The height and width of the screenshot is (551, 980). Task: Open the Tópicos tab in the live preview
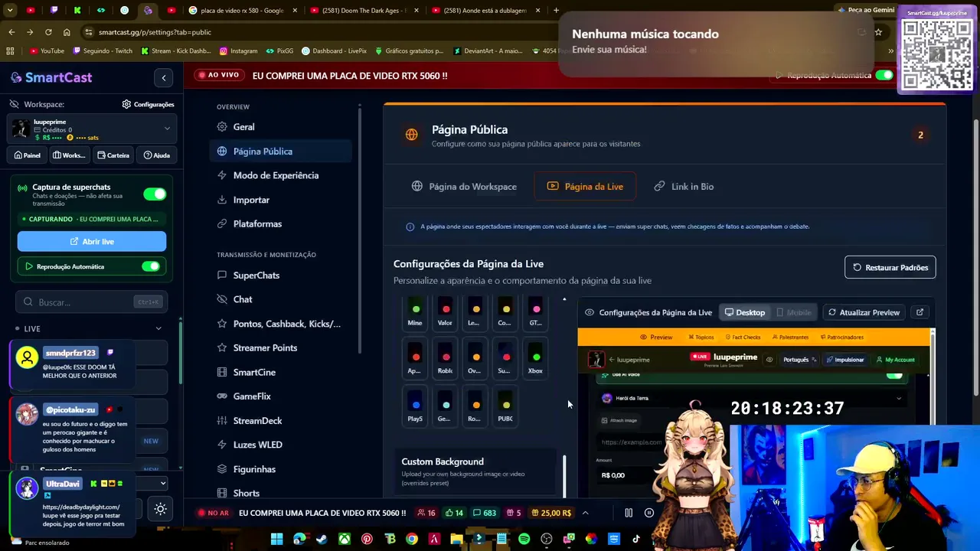tap(701, 337)
